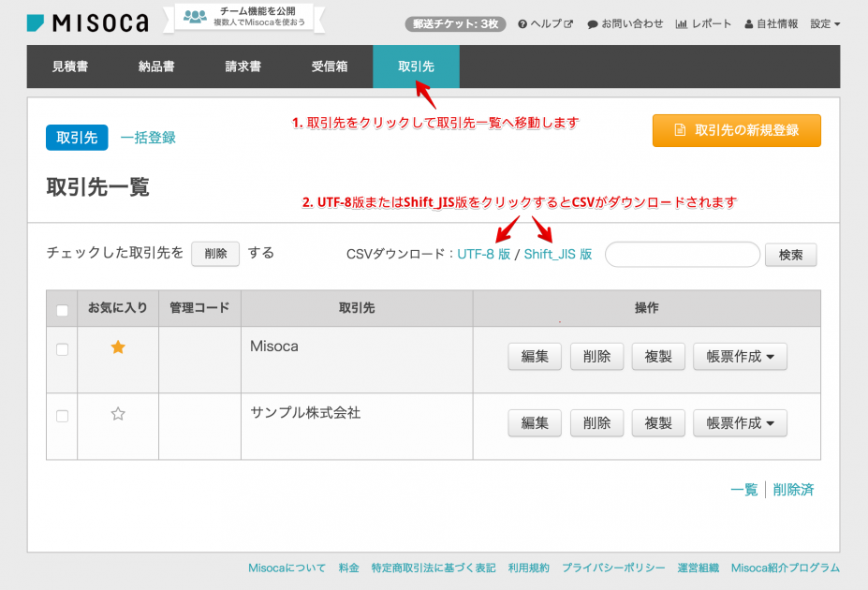Expand 帳票作成 dropdown for Misoca
This screenshot has height=590, width=868.
[740, 357]
